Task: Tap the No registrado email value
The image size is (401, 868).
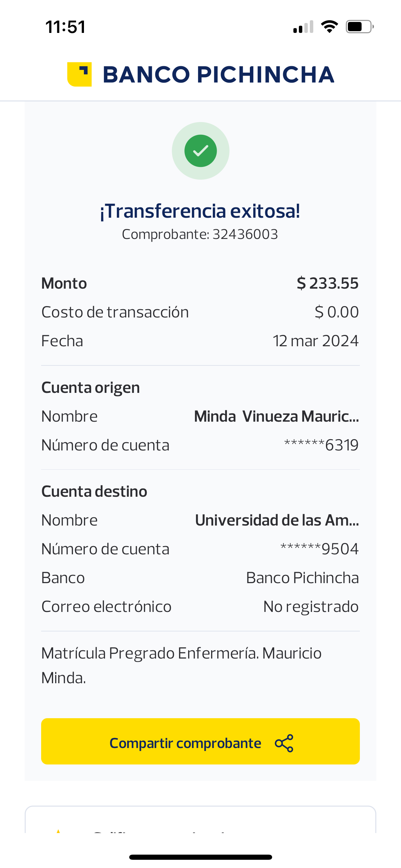Action: [x=311, y=607]
